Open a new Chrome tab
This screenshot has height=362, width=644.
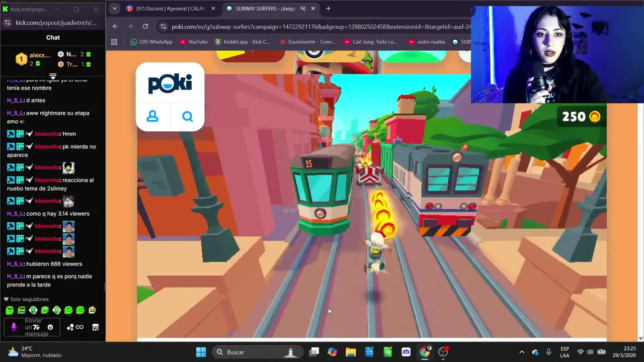[328, 9]
